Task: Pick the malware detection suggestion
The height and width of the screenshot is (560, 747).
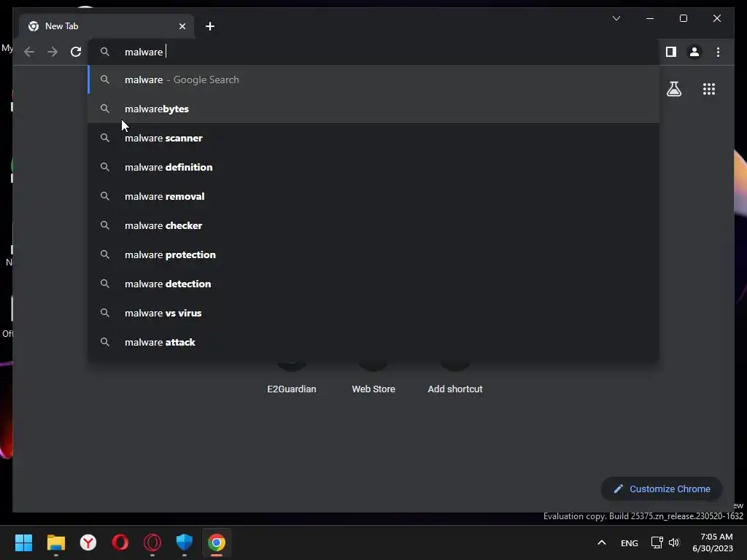Action: [x=374, y=284]
